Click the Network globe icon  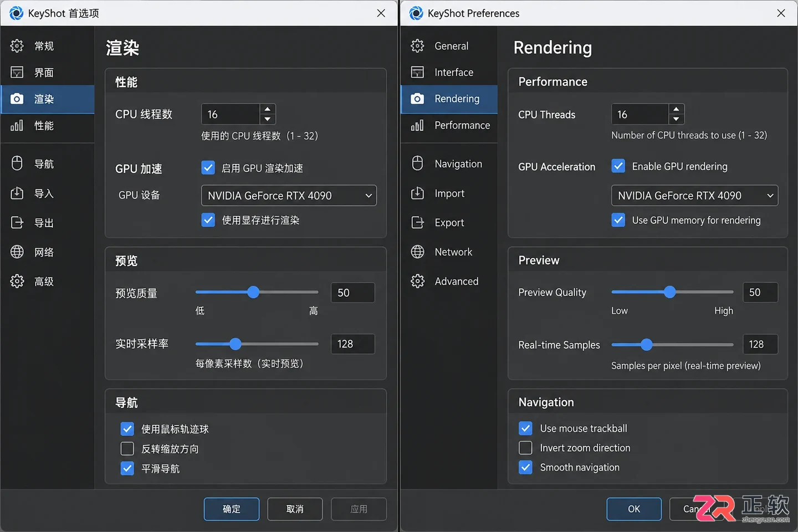(418, 252)
